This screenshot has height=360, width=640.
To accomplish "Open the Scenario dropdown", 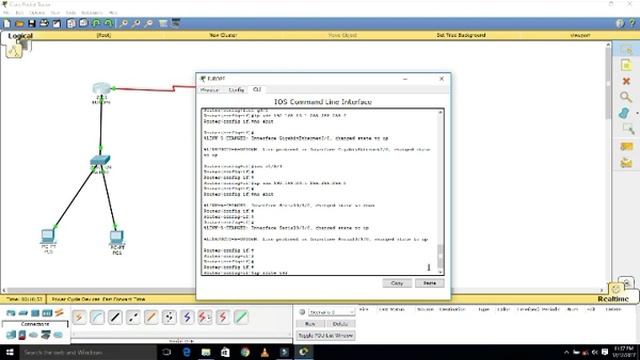I will [331, 312].
